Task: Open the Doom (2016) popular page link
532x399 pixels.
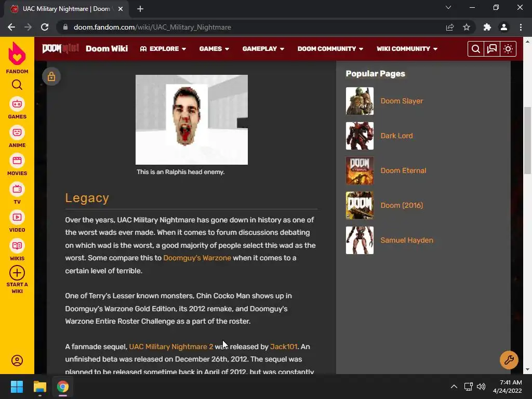Action: tap(402, 205)
